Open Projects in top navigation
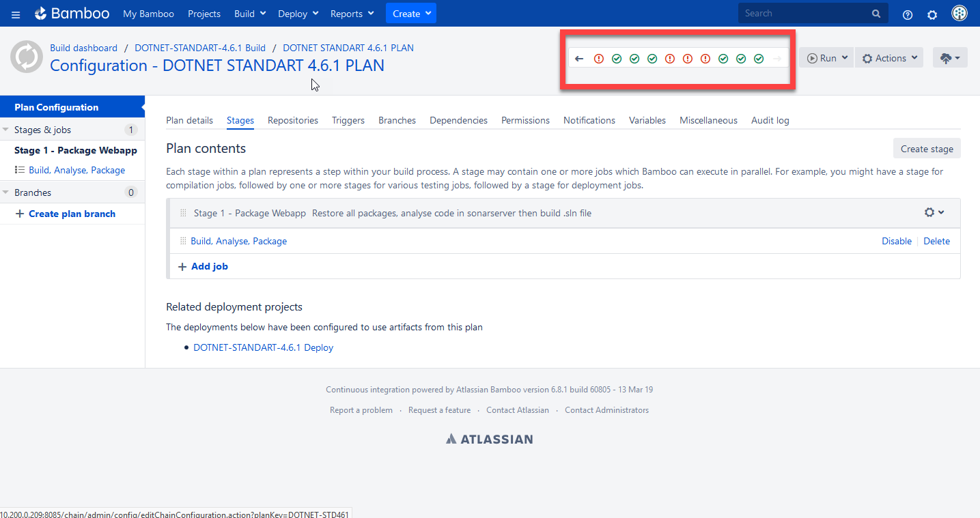This screenshot has height=518, width=980. (x=204, y=14)
